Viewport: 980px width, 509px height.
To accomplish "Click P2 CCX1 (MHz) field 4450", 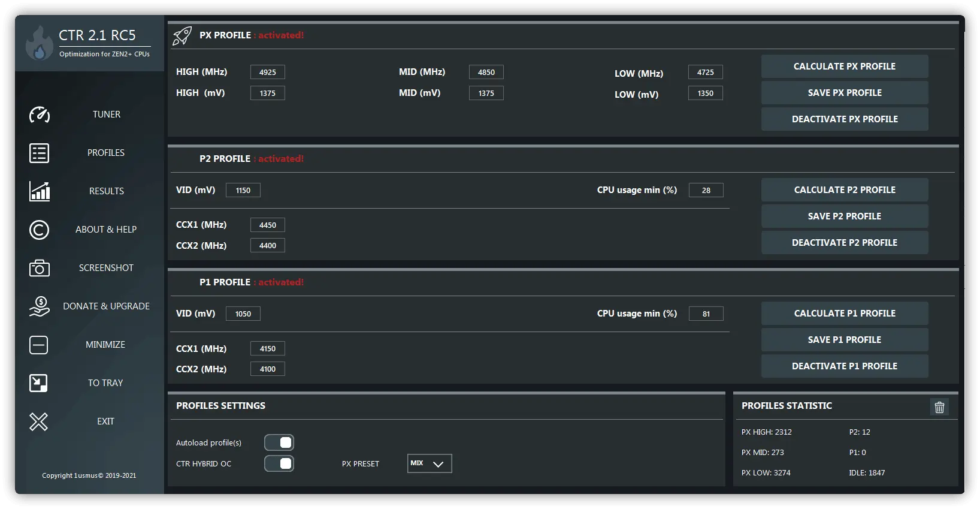I will [268, 225].
